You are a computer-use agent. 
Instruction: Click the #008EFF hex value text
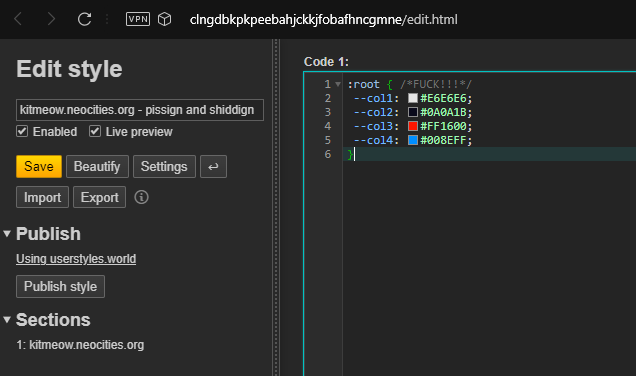click(x=443, y=140)
